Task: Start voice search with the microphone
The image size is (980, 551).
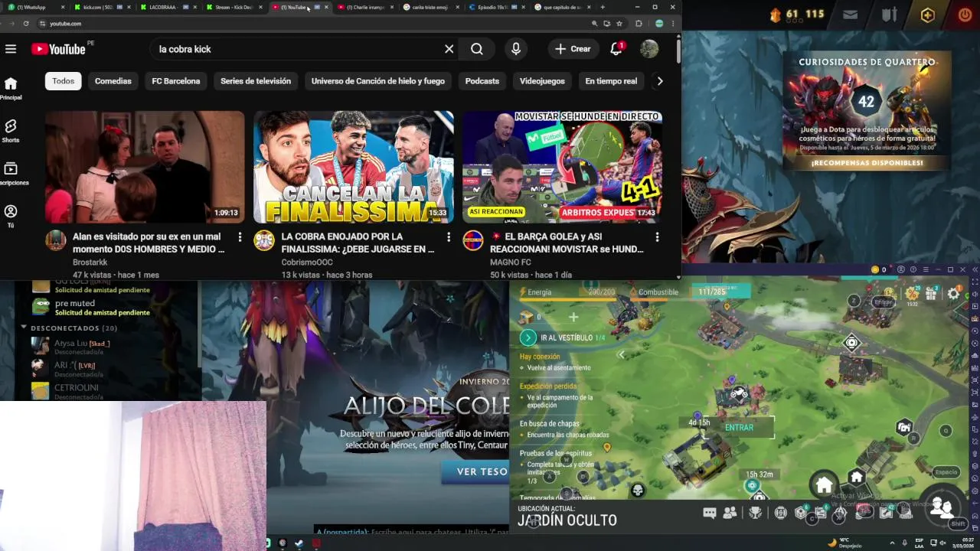Action: tap(516, 49)
